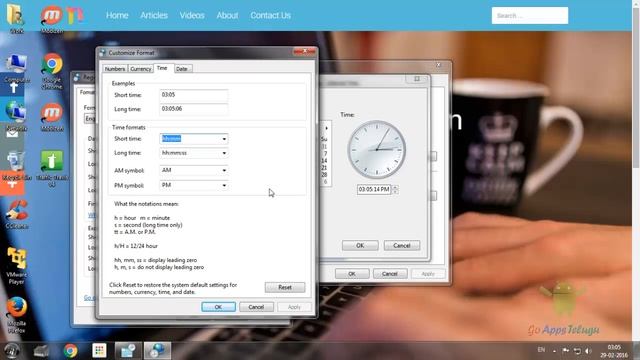The image size is (640, 360).
Task: Decrease time with the spinner down arrow
Action: click(395, 191)
